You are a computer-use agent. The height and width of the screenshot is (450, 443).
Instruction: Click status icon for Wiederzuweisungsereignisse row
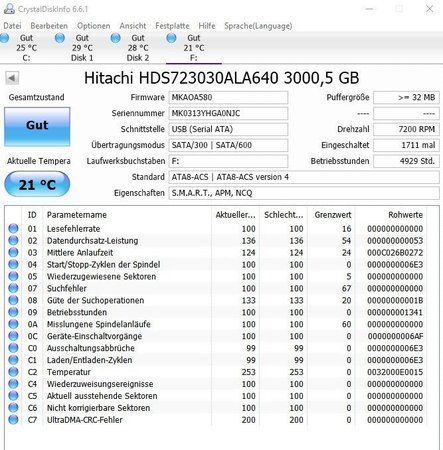pos(13,384)
